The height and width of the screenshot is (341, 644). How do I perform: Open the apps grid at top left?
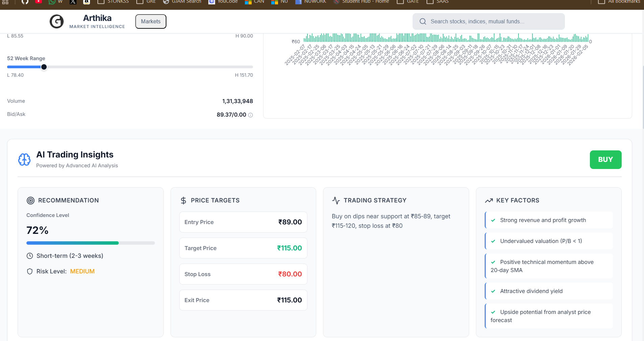5,2
